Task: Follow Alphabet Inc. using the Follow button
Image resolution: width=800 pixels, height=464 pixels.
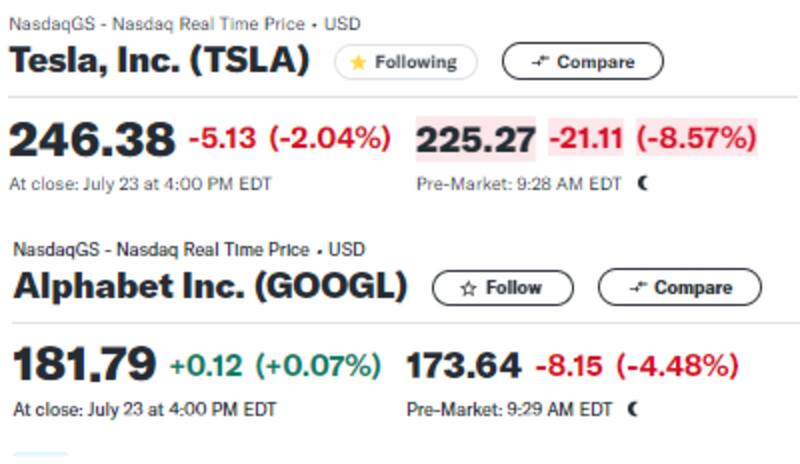Action: [x=502, y=288]
